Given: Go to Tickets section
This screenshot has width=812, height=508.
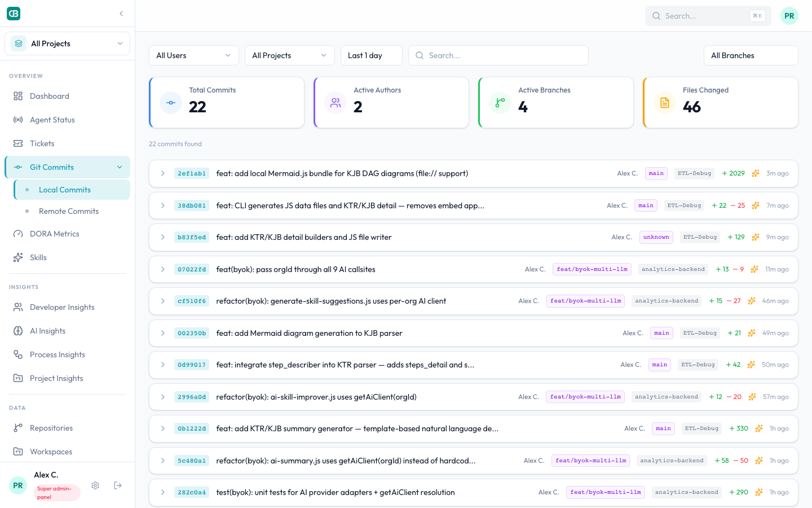Looking at the screenshot, I should click(x=67, y=143).
